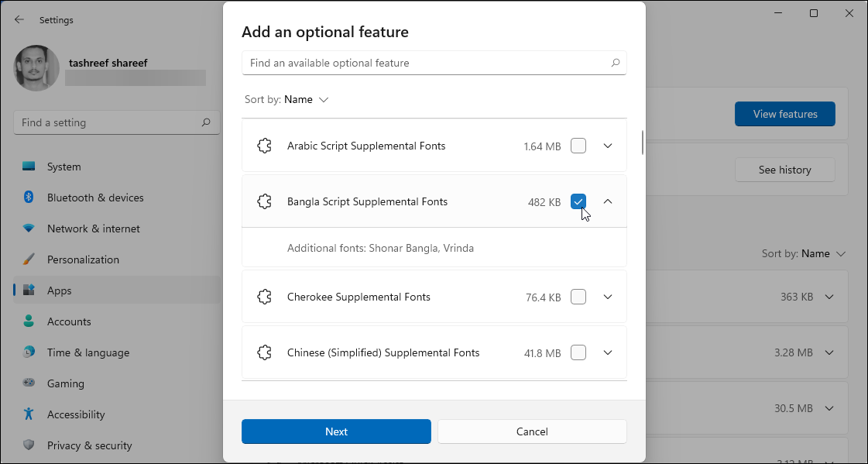Cancel the optional feature dialog
Viewport: 868px width, 464px height.
(532, 431)
